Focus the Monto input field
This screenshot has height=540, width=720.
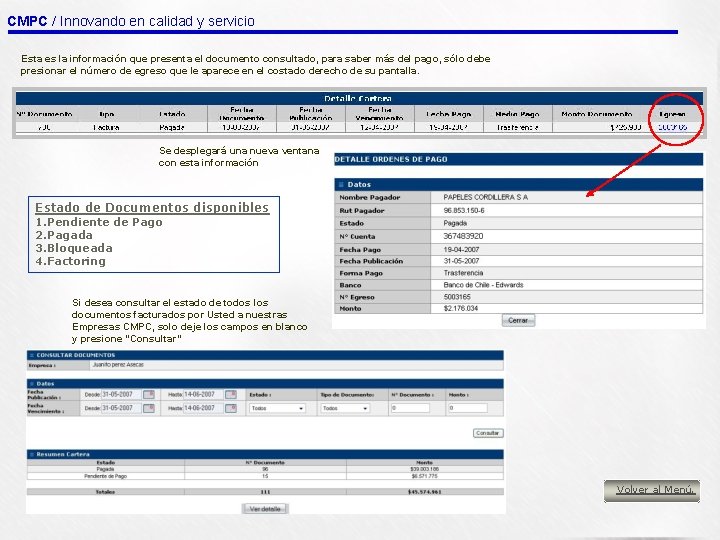click(x=467, y=408)
